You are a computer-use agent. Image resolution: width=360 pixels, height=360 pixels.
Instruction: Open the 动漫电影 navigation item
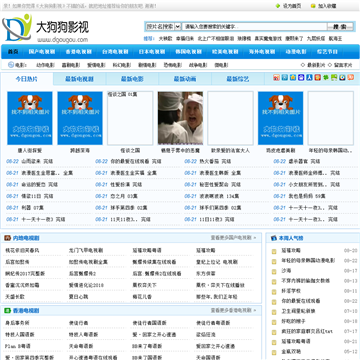(x=295, y=52)
